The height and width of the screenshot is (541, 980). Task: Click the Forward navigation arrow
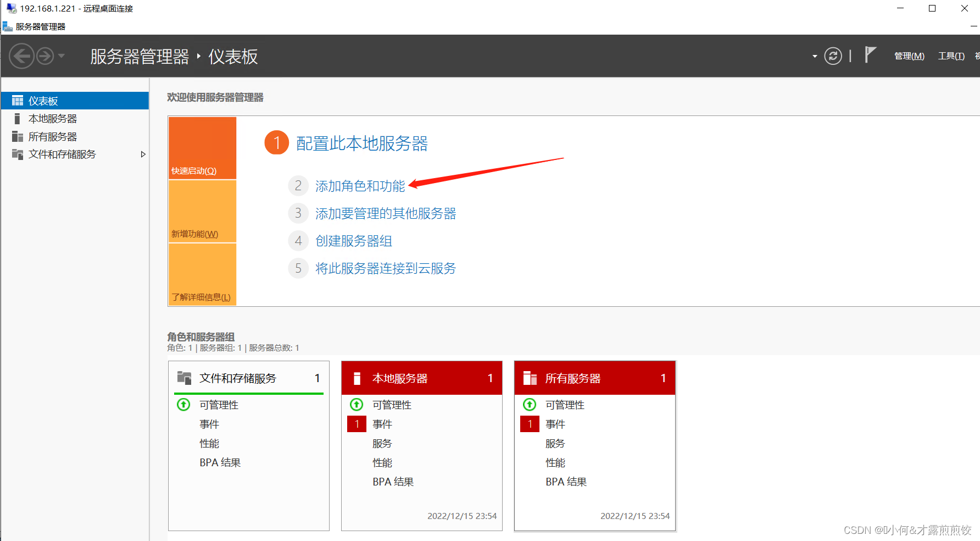pyautogui.click(x=45, y=56)
